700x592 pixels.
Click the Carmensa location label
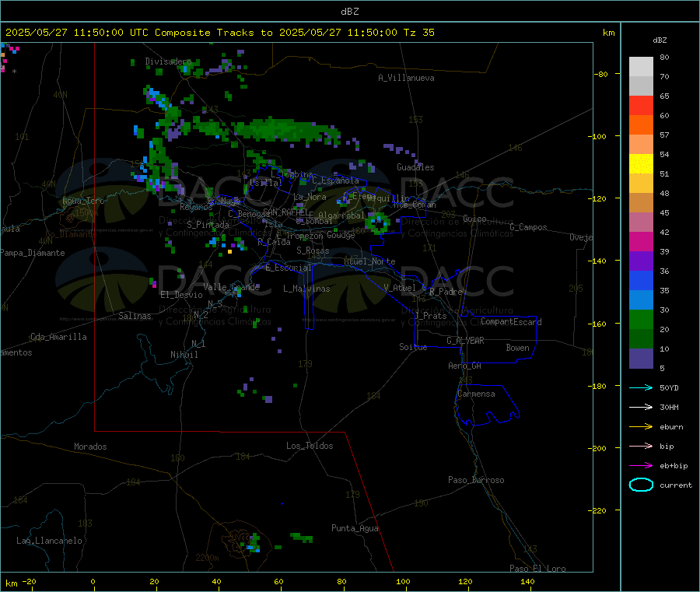click(476, 394)
